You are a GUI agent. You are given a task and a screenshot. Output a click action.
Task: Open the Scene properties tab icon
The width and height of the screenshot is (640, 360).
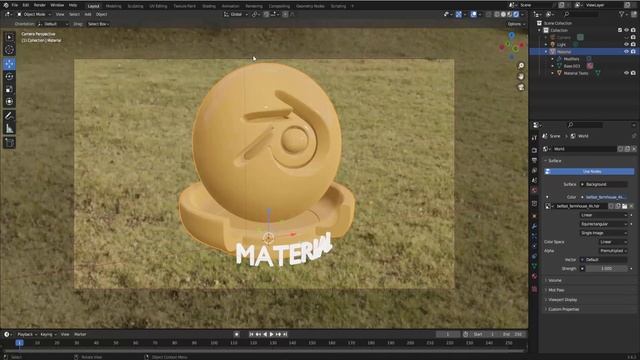click(534, 180)
